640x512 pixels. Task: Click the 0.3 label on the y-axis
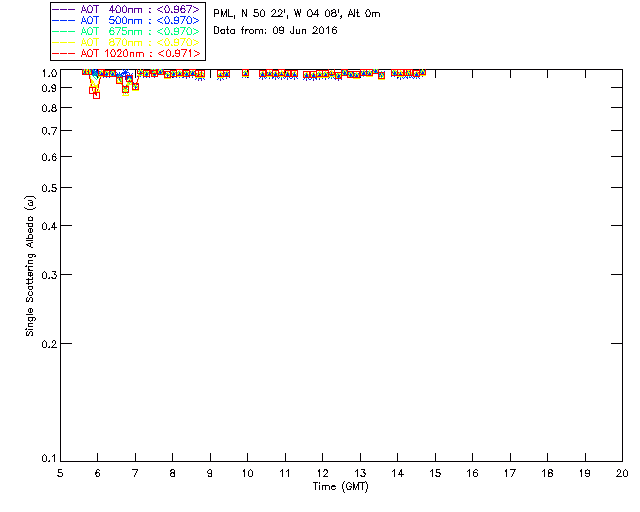click(x=49, y=275)
